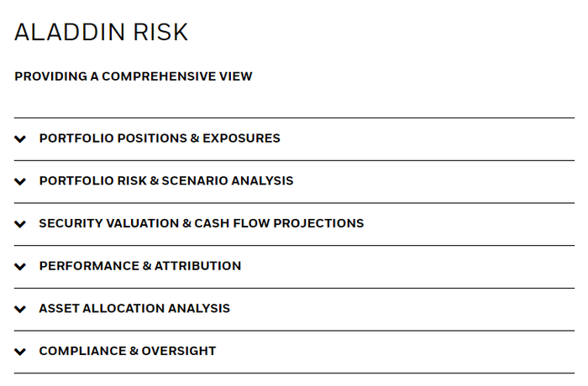Image resolution: width=588 pixels, height=386 pixels.
Task: Open the Asset Allocation Analysis label
Action: pos(134,309)
